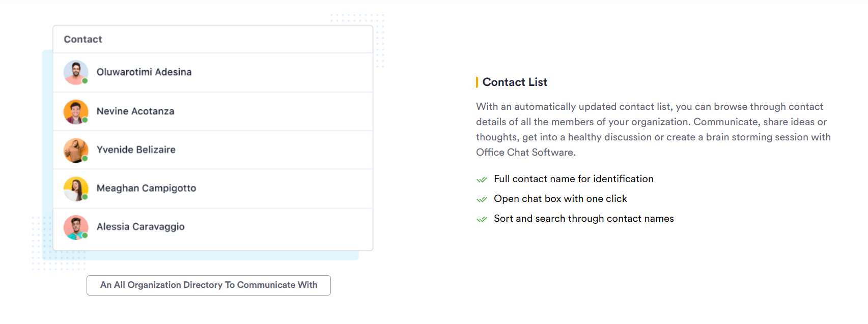Click the Contact panel header
The image size is (868, 324).
coord(213,39)
